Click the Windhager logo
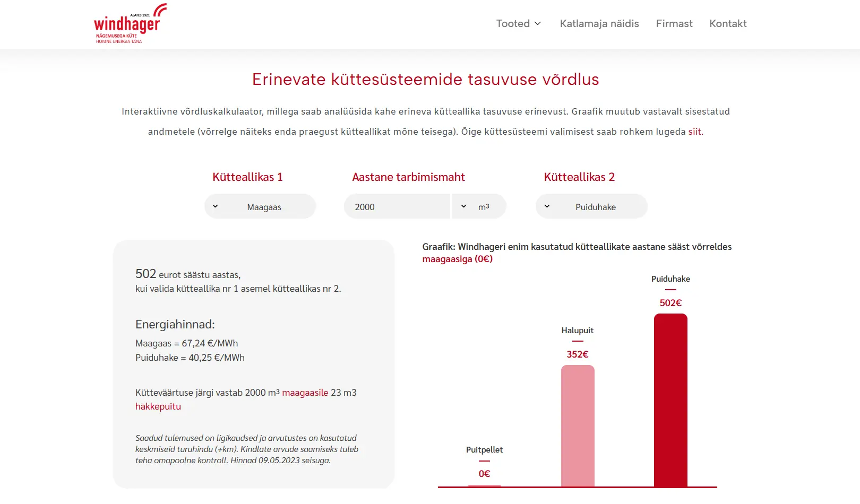The width and height of the screenshot is (860, 504). coord(130,24)
